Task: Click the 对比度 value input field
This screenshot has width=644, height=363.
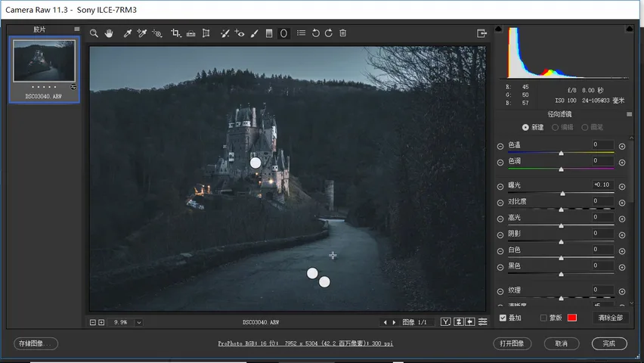Action: tap(602, 201)
